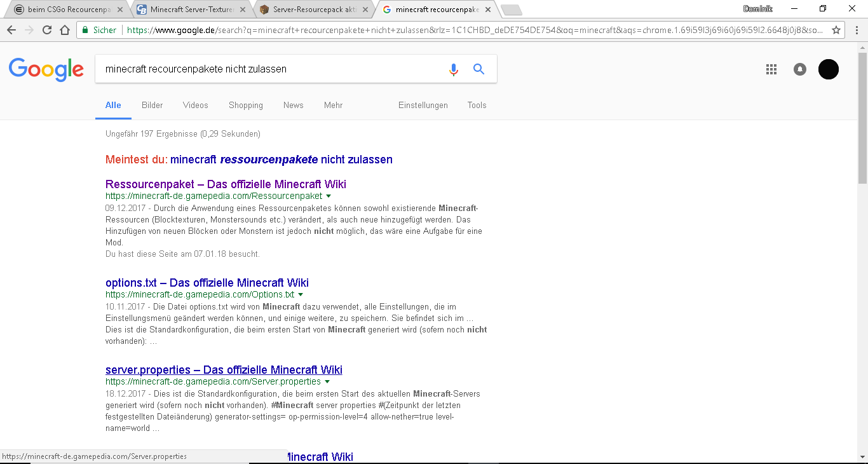The width and height of the screenshot is (868, 464).
Task: Click 'Du hast diese Seite am 07.01.18 besucht.' text
Action: click(182, 254)
